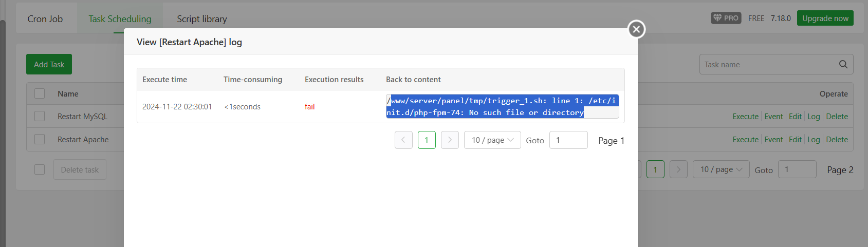Viewport: 868px width, 247px height.
Task: Open log dialog's 10 / page dropdown
Action: coord(492,140)
